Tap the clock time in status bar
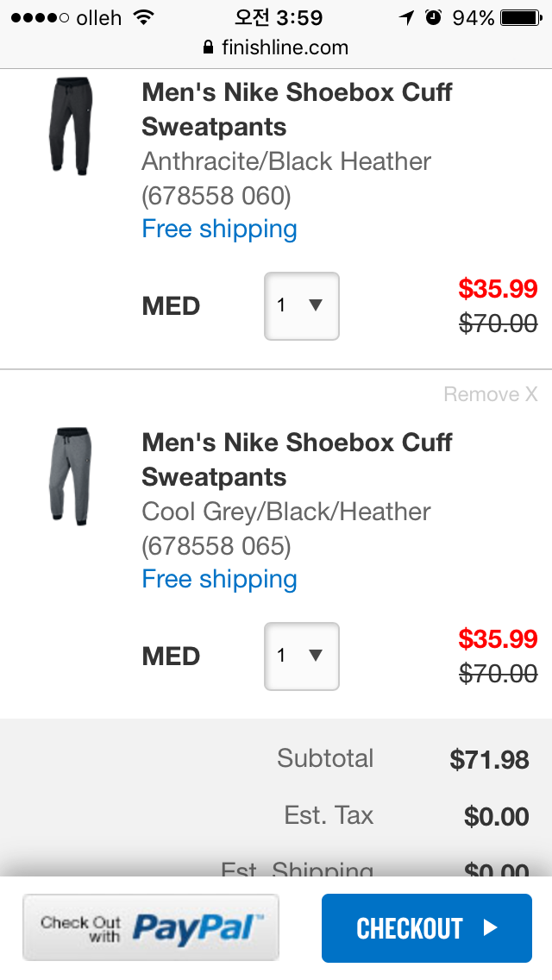The image size is (552, 980). tap(278, 17)
